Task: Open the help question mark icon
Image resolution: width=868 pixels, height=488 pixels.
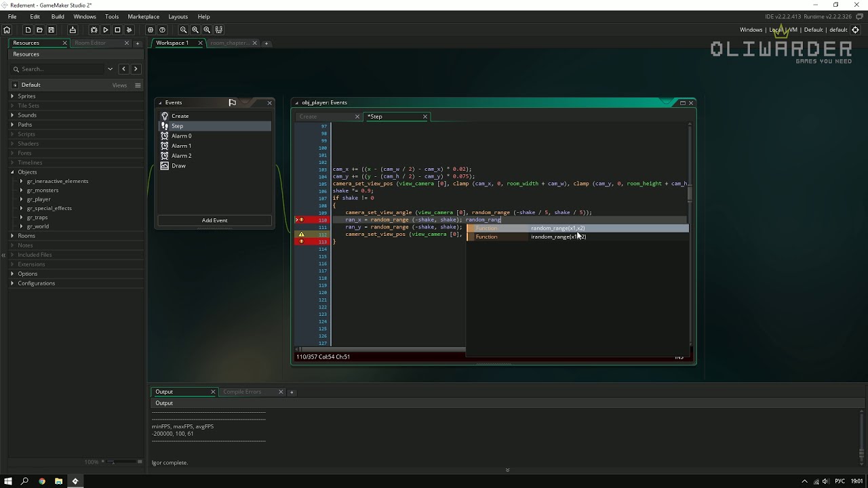Action: [x=162, y=30]
